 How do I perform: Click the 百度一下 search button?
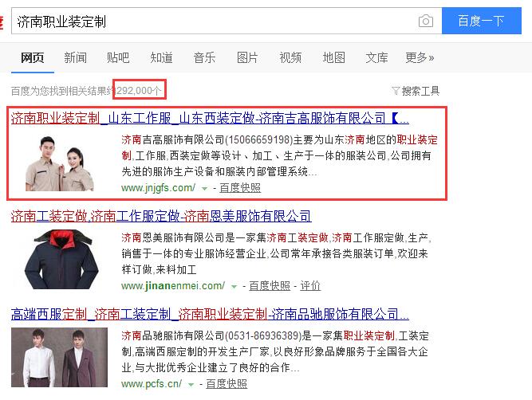click(481, 21)
